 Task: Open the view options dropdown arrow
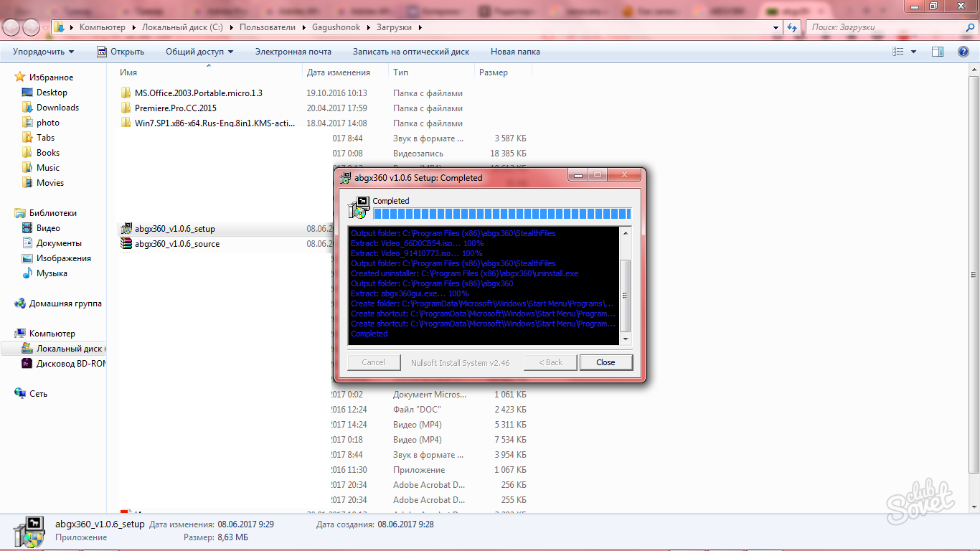(x=913, y=52)
